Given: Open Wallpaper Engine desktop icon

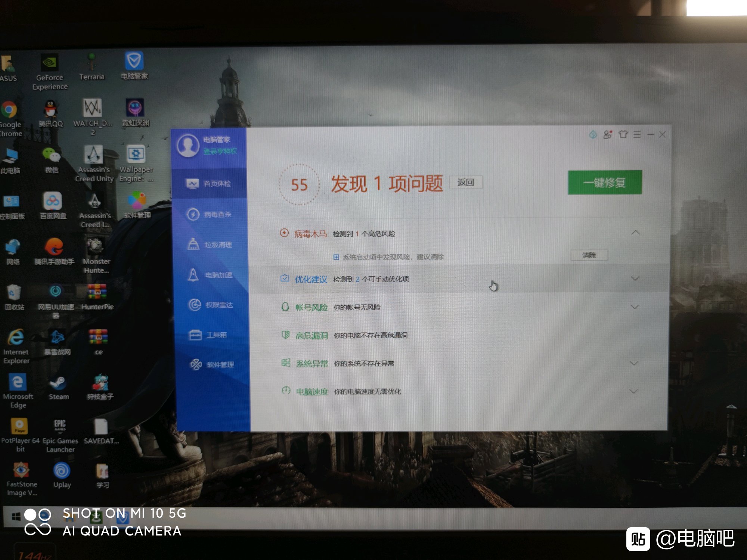Looking at the screenshot, I should coord(136,164).
